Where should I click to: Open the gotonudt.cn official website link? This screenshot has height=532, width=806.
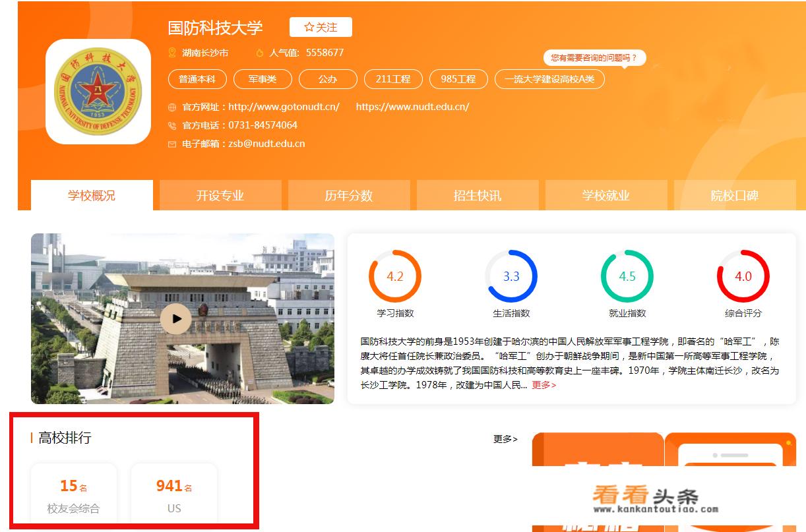[x=284, y=107]
